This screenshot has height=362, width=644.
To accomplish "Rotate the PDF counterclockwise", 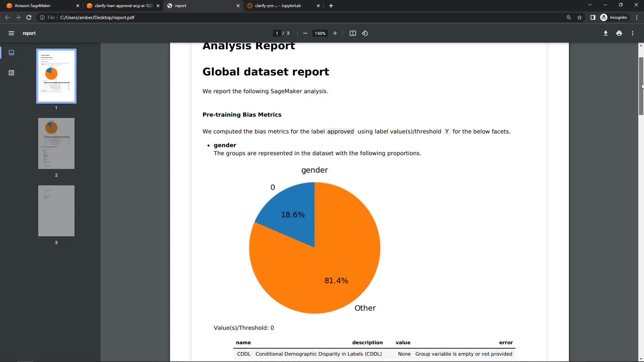I will point(365,33).
